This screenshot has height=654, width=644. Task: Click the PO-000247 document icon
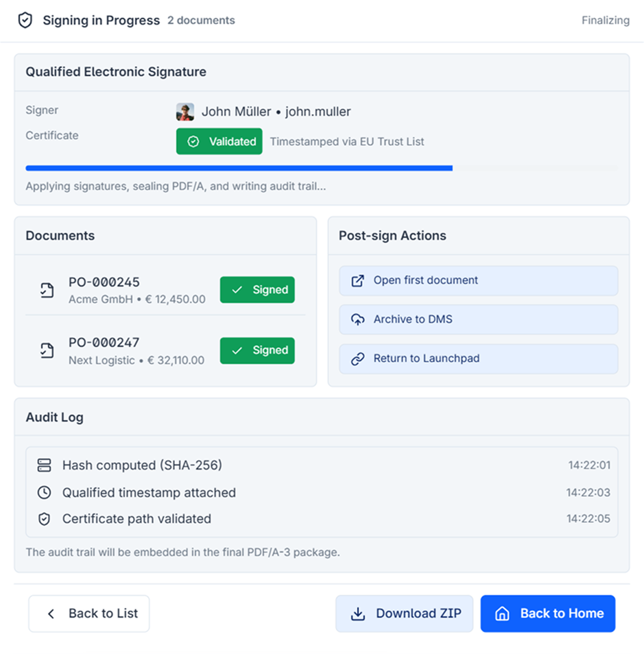click(47, 351)
